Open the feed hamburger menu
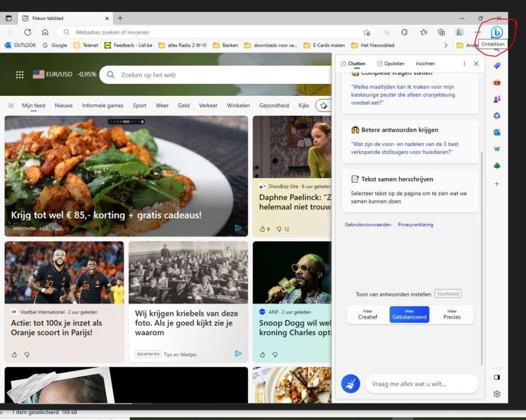The width and height of the screenshot is (526, 420). tap(11, 105)
